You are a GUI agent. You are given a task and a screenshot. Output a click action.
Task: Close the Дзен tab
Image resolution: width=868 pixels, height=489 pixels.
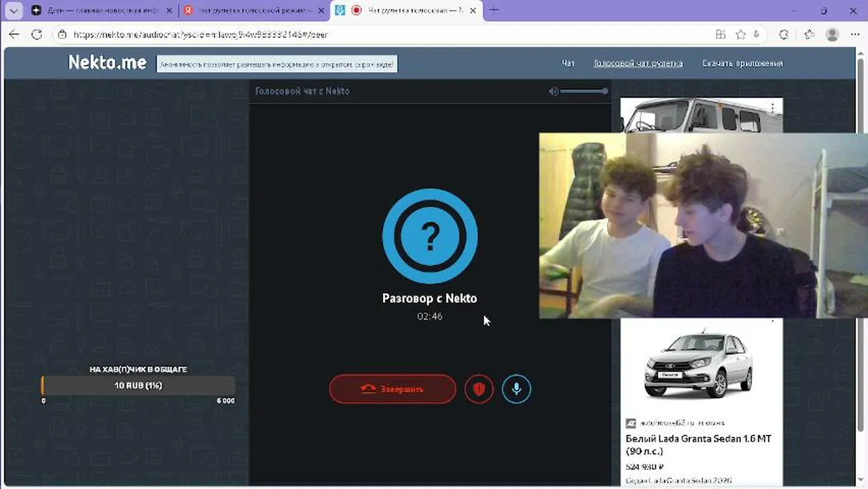point(168,10)
